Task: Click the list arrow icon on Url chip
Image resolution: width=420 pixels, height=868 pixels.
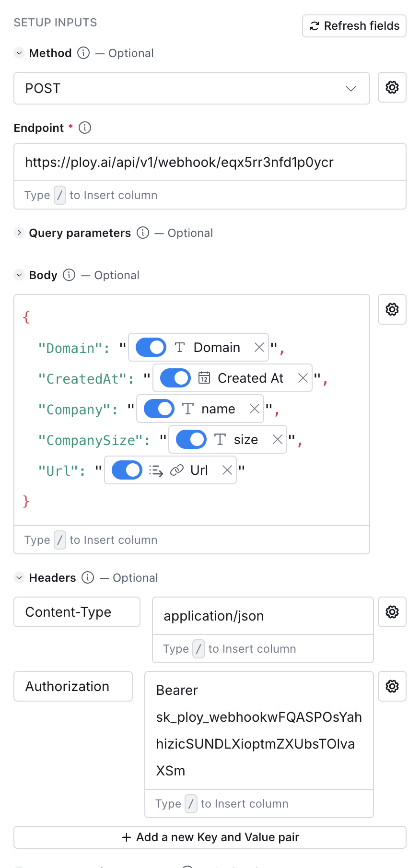Action: tap(156, 470)
